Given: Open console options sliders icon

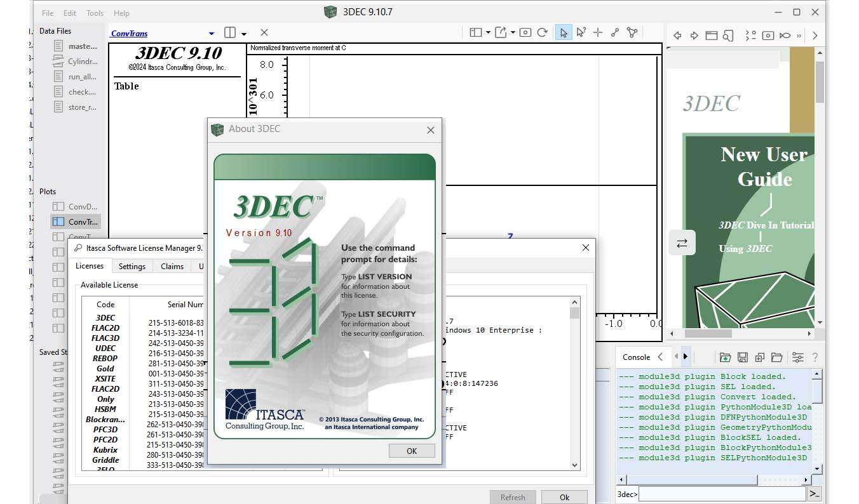Looking at the screenshot, I should [797, 357].
